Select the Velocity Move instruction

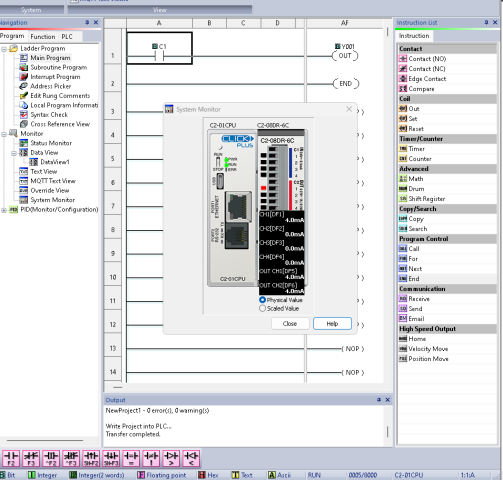(x=428, y=349)
